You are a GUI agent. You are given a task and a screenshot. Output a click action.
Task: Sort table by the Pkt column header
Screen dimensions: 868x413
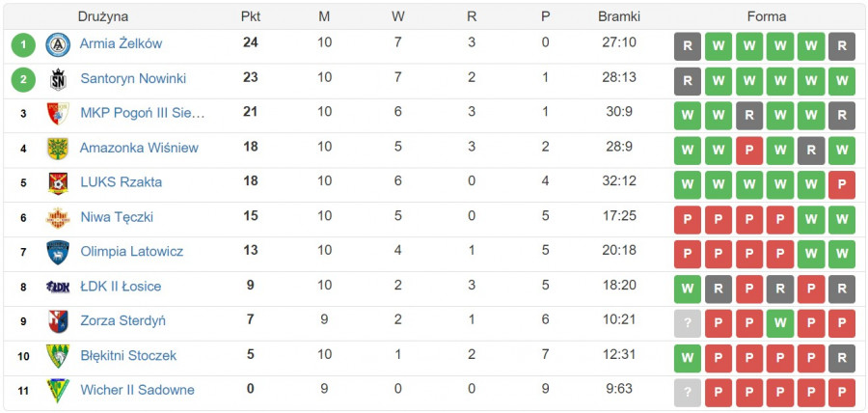pyautogui.click(x=251, y=16)
